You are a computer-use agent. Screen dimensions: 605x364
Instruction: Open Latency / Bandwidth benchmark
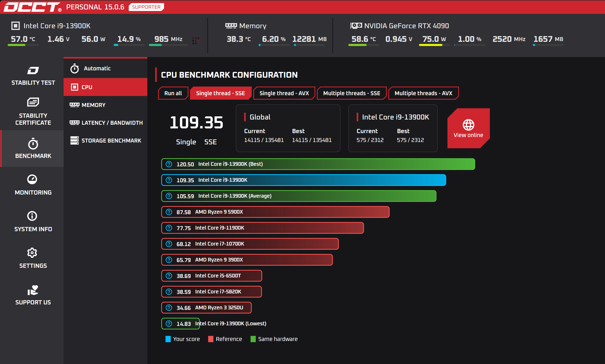coord(112,123)
